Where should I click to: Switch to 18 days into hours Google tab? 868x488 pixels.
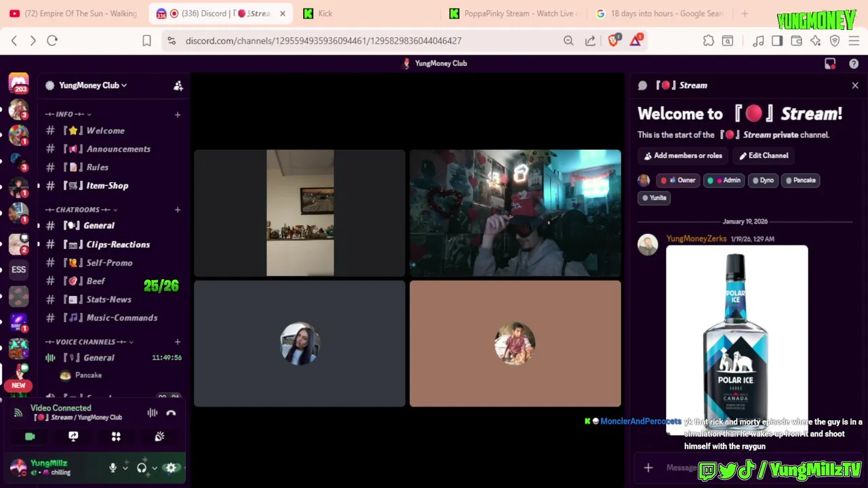[x=660, y=14]
